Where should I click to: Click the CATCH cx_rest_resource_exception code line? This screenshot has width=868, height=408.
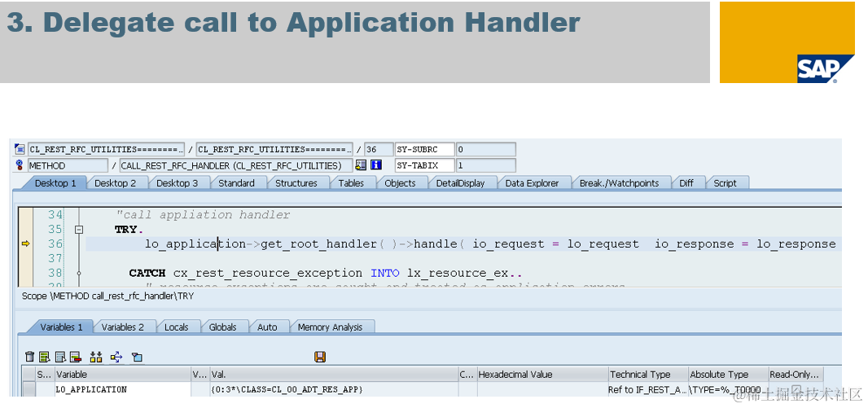326,273
